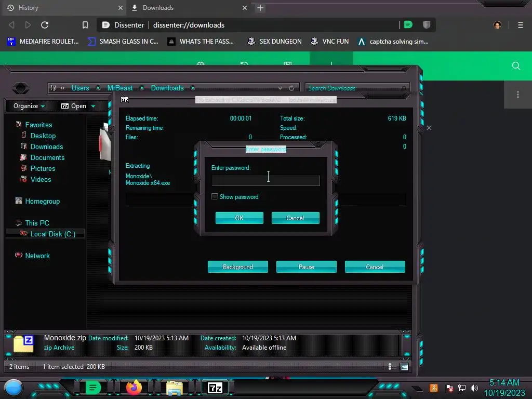Open the Action Center flag tray icon
Screen dimensions: 532x399
[449, 388]
